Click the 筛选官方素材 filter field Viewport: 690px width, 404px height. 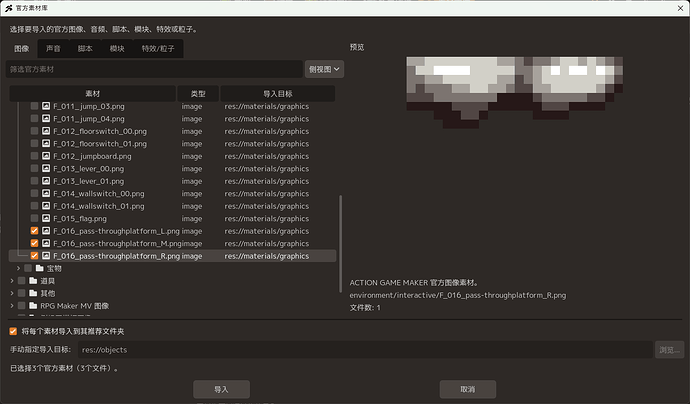click(154, 69)
